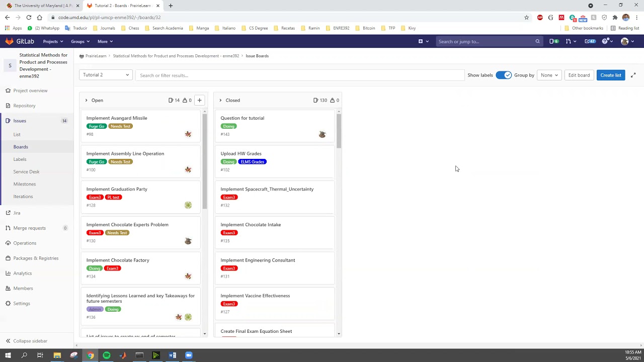Add new issue to Open list

point(199,100)
